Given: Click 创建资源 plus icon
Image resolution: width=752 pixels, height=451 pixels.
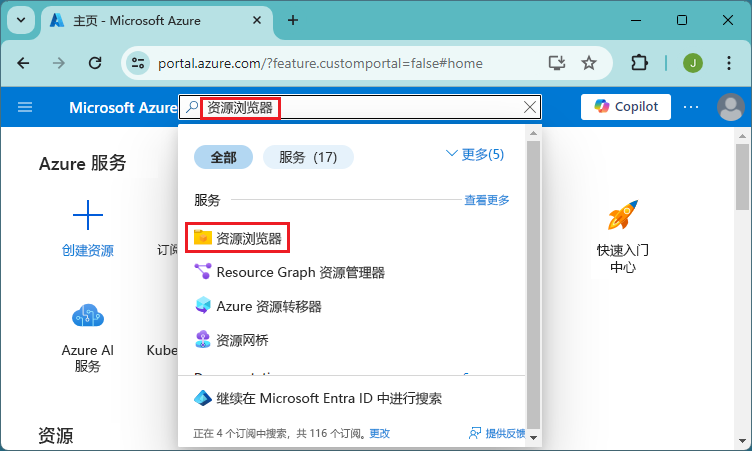Looking at the screenshot, I should point(88,215).
